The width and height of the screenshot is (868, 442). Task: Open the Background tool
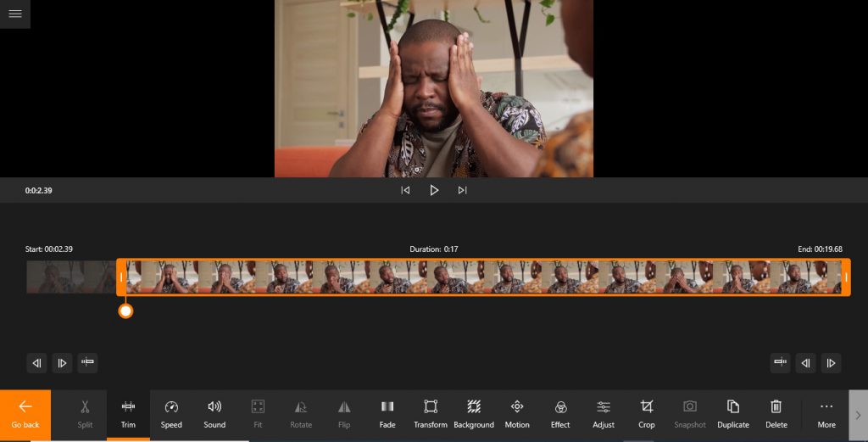click(x=473, y=415)
